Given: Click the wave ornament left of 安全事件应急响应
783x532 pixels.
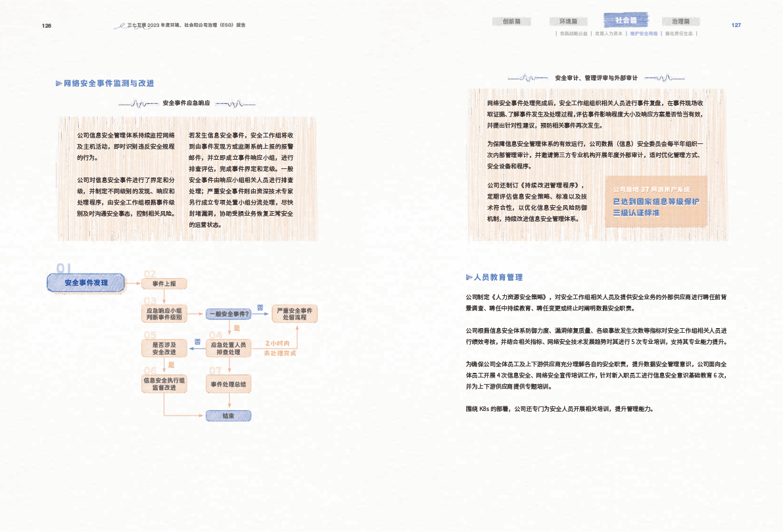Looking at the screenshot, I should tap(139, 103).
